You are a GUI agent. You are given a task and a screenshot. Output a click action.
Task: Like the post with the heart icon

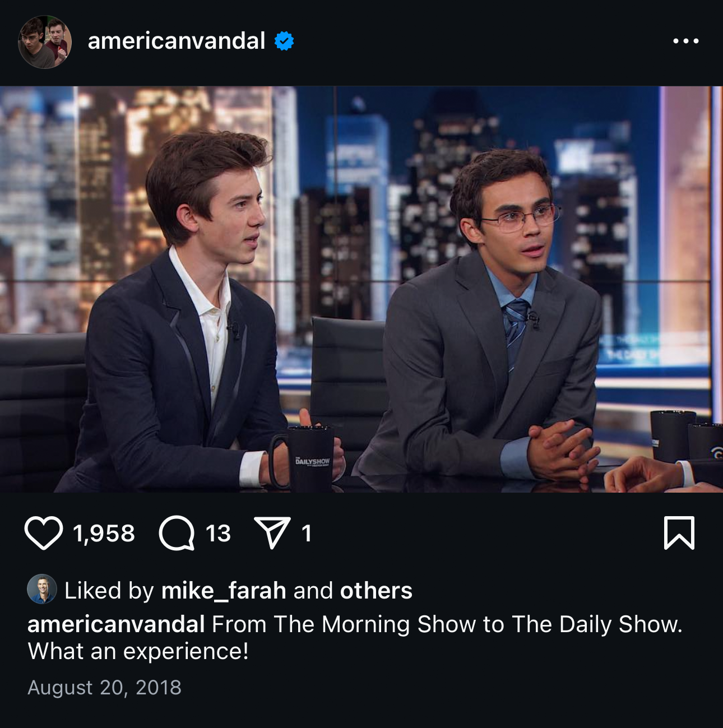point(43,533)
